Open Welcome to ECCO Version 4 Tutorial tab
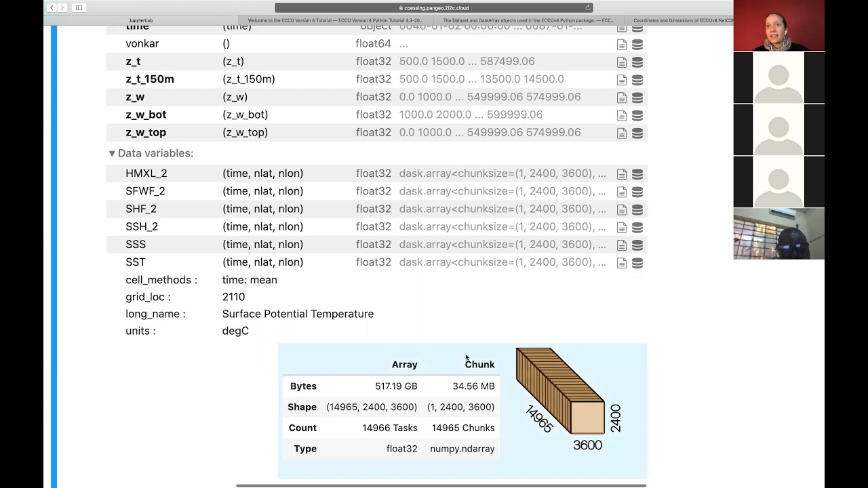The width and height of the screenshot is (868, 488). [x=336, y=20]
